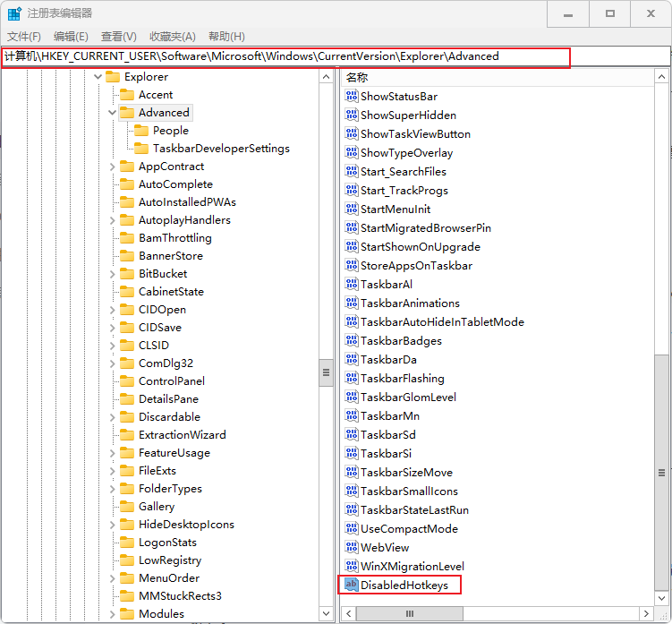Collapse the Explorer key in tree
Viewport: 672px width, 624px height.
coord(98,77)
